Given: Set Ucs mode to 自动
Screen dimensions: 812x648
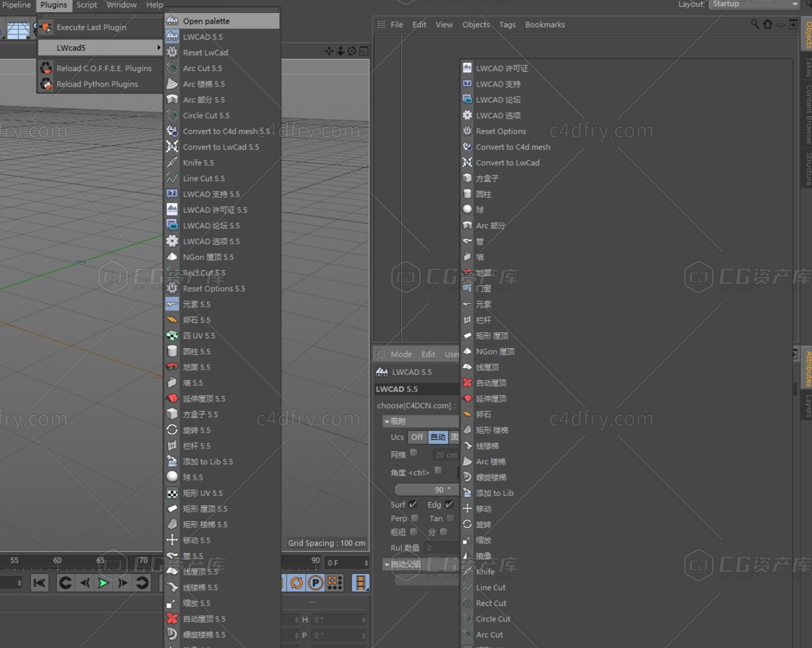Looking at the screenshot, I should click(x=438, y=437).
